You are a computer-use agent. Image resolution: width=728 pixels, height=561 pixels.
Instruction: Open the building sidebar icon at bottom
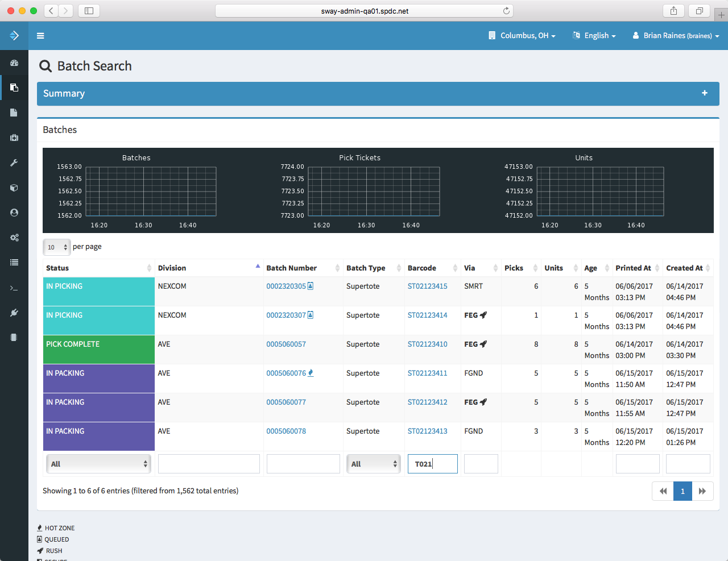pos(14,338)
